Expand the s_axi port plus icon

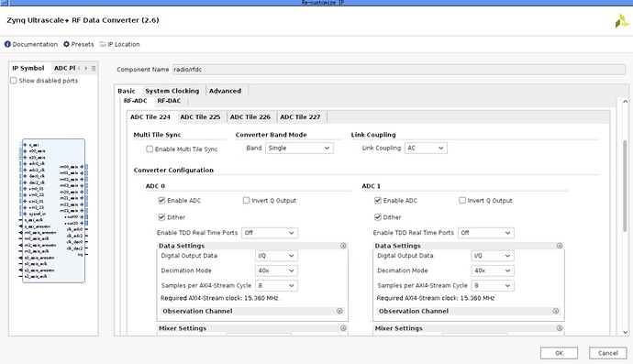tap(25, 145)
